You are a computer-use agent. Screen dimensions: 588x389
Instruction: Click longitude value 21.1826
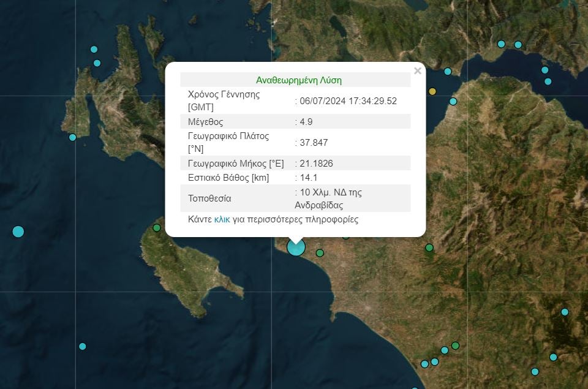(x=316, y=164)
